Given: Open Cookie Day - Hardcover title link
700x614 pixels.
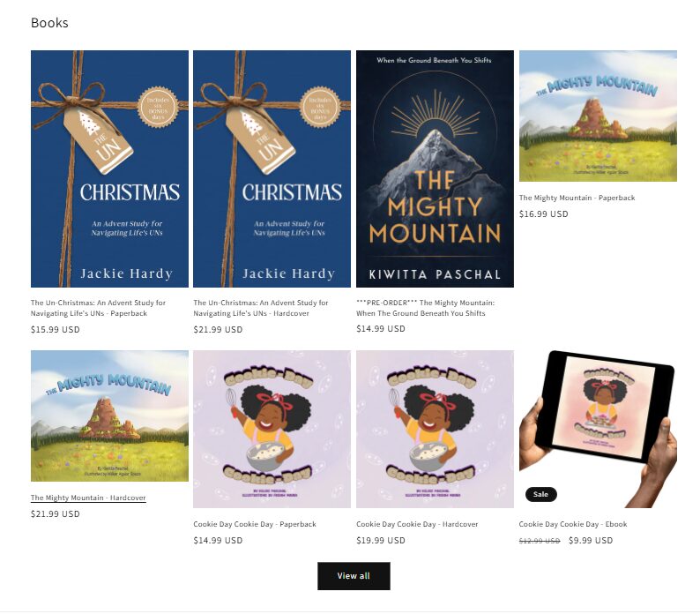Looking at the screenshot, I should click(417, 524).
